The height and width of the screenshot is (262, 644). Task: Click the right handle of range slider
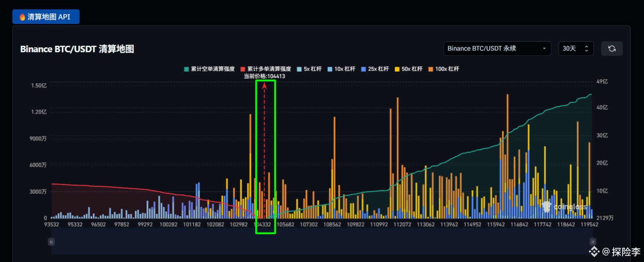click(x=593, y=242)
